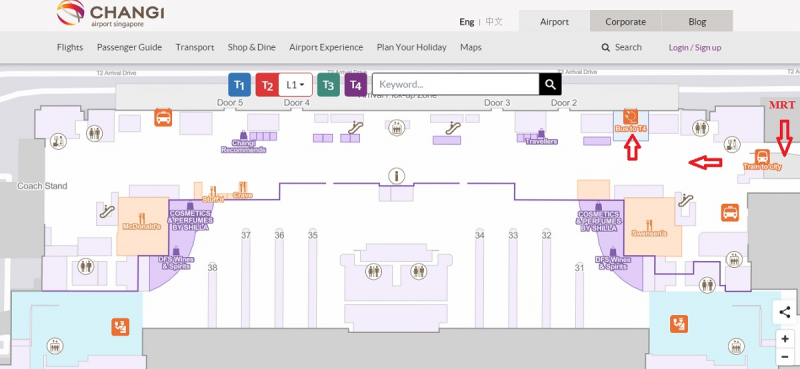
Task: Zoom out with the minus button
Action: pyautogui.click(x=785, y=357)
